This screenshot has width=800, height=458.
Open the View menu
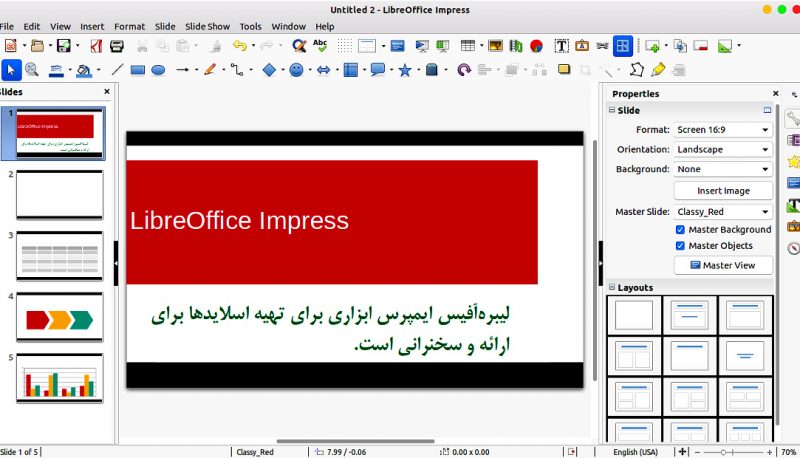click(60, 27)
